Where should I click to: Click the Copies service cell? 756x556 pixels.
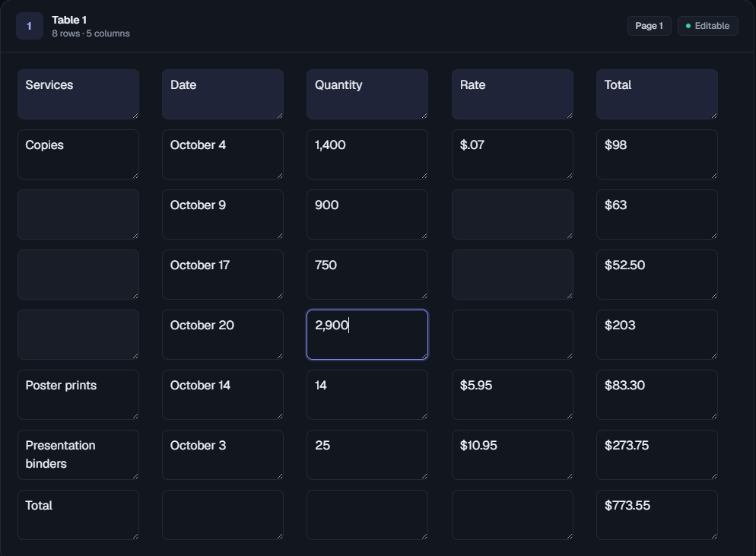(x=78, y=154)
